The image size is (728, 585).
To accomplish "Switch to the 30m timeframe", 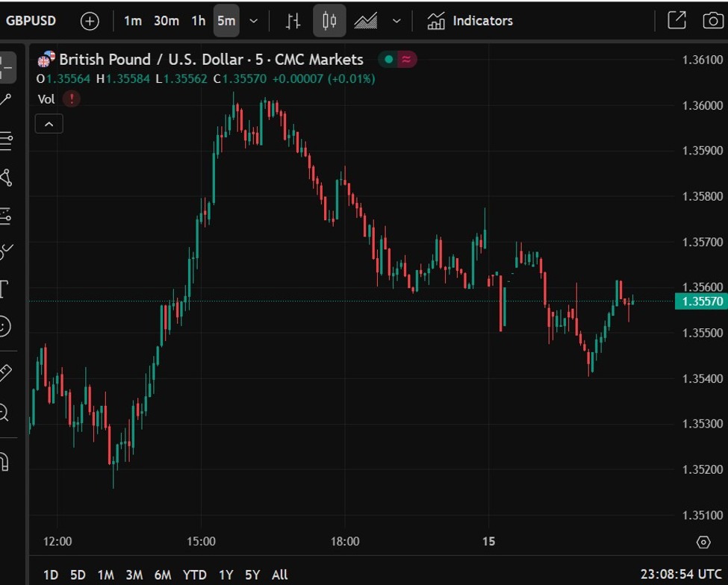I will (166, 21).
